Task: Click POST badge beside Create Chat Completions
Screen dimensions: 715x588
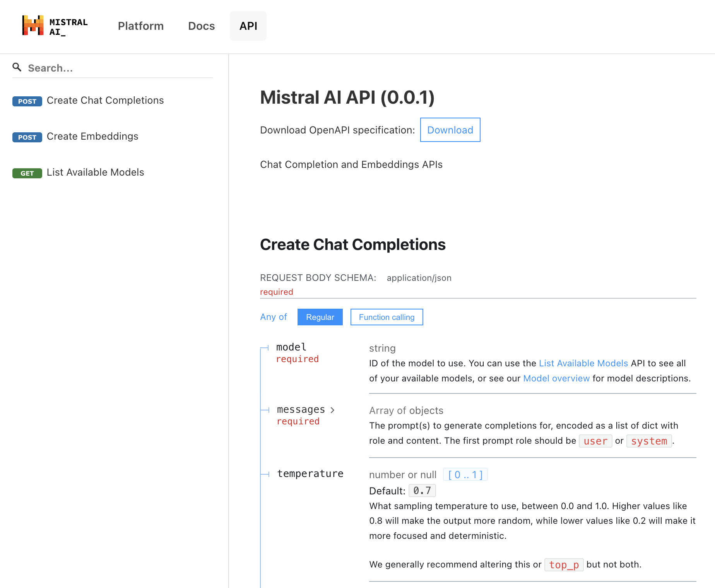Action: (x=27, y=101)
